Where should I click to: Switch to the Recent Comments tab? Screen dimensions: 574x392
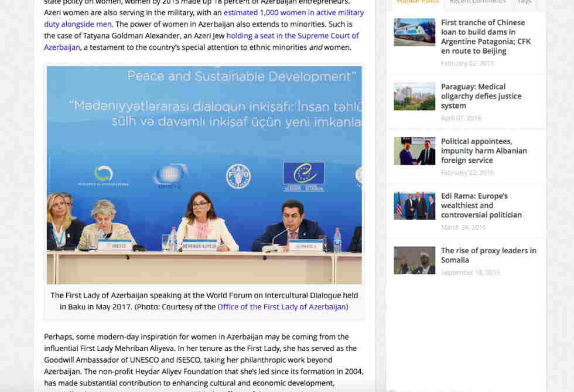click(477, 2)
